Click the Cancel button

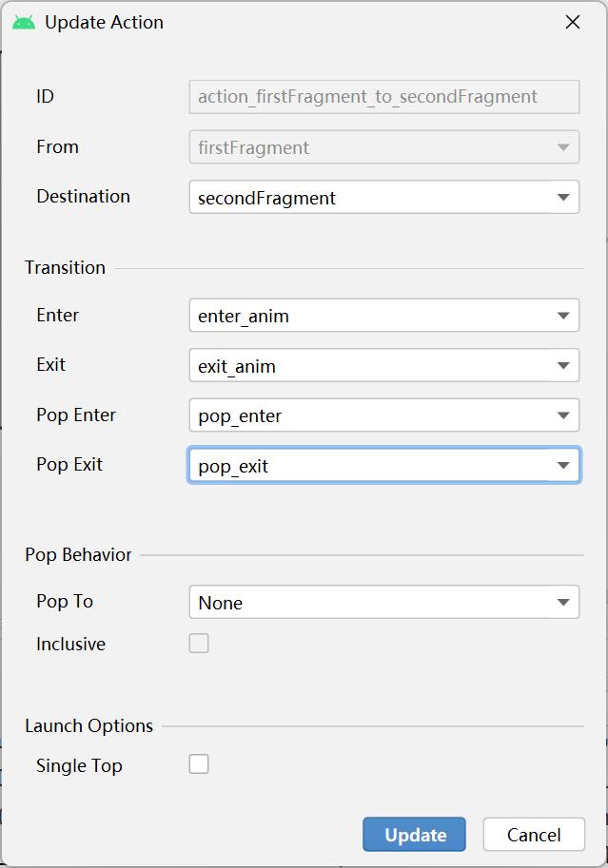click(534, 834)
